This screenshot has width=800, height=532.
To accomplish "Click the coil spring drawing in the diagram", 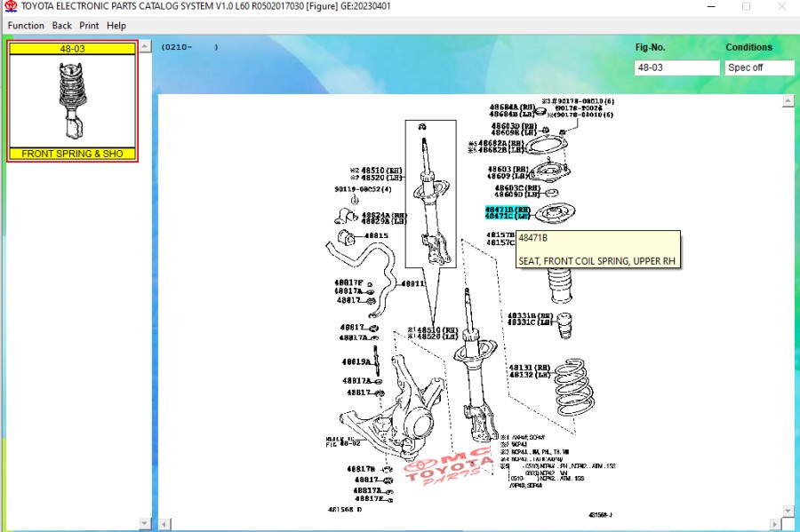I will 576,388.
